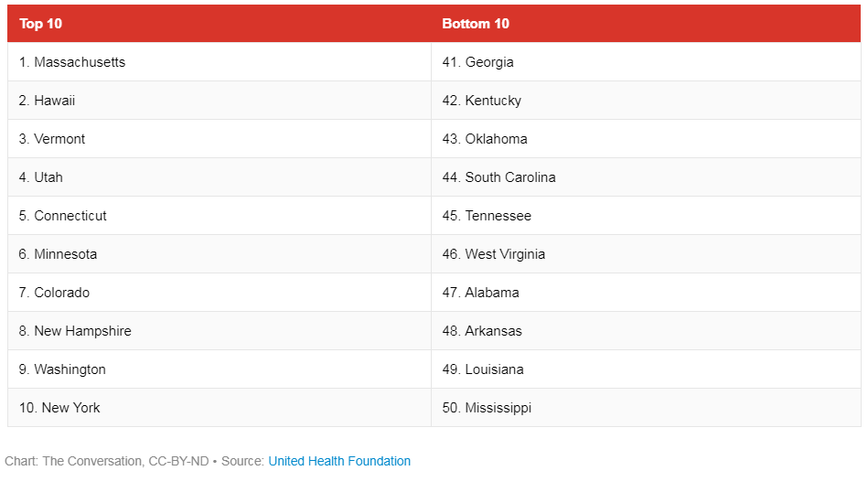Select the Mississippi table cell
The image size is (868, 492).
tap(646, 407)
